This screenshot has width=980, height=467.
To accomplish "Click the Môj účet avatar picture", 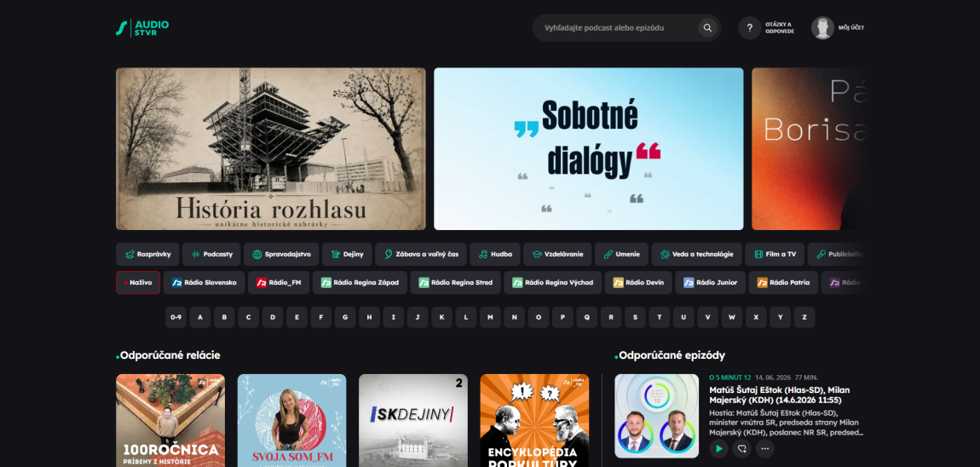I will click(x=822, y=28).
